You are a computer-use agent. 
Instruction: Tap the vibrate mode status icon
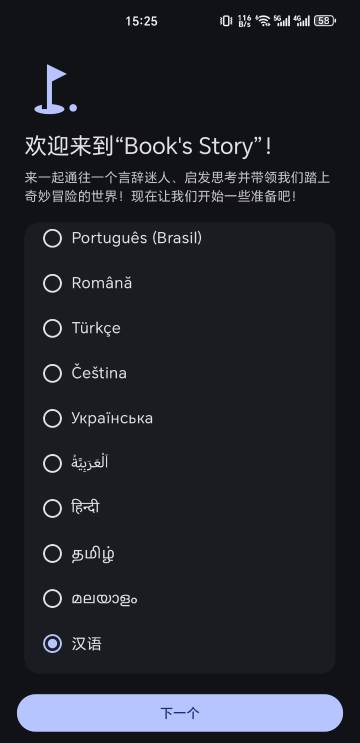tap(226, 20)
